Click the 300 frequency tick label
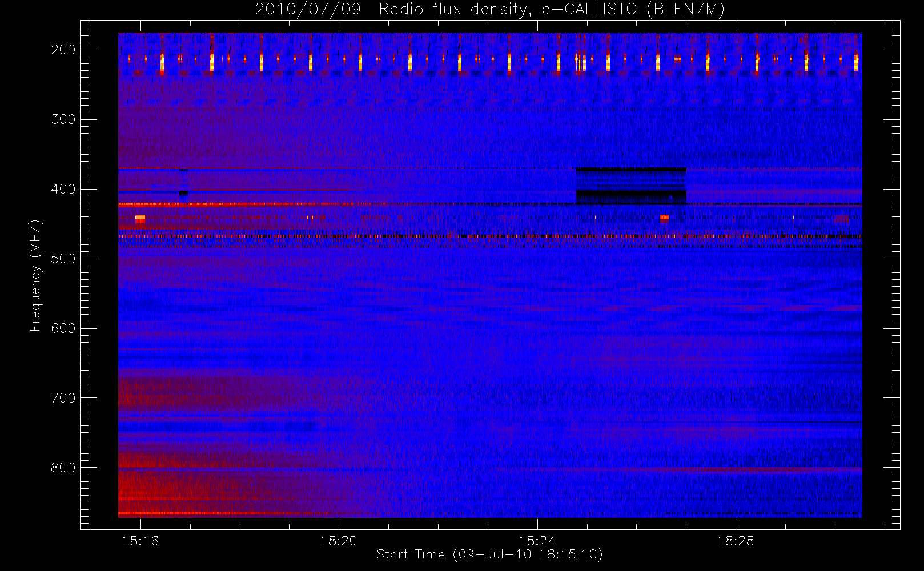Screen dimensions: 924x571 tap(63, 119)
